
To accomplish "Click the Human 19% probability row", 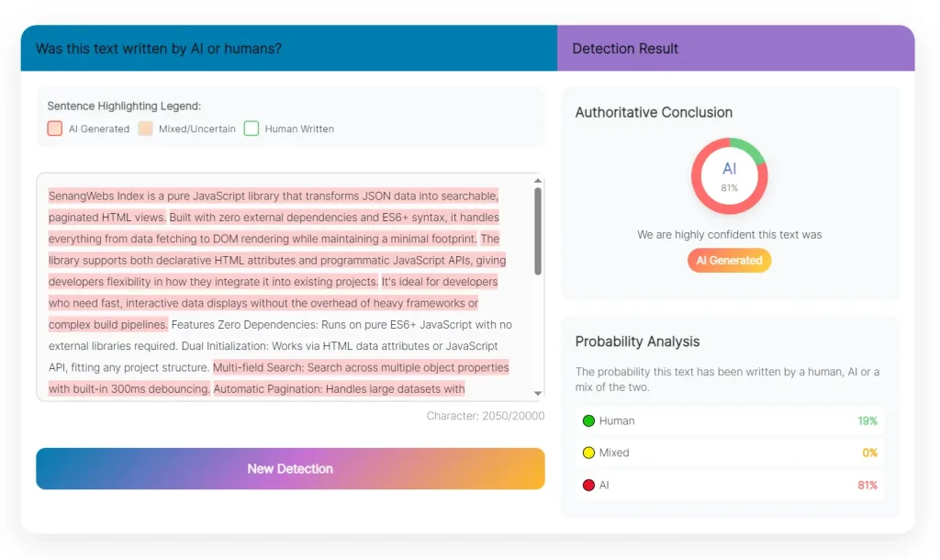I will click(730, 420).
